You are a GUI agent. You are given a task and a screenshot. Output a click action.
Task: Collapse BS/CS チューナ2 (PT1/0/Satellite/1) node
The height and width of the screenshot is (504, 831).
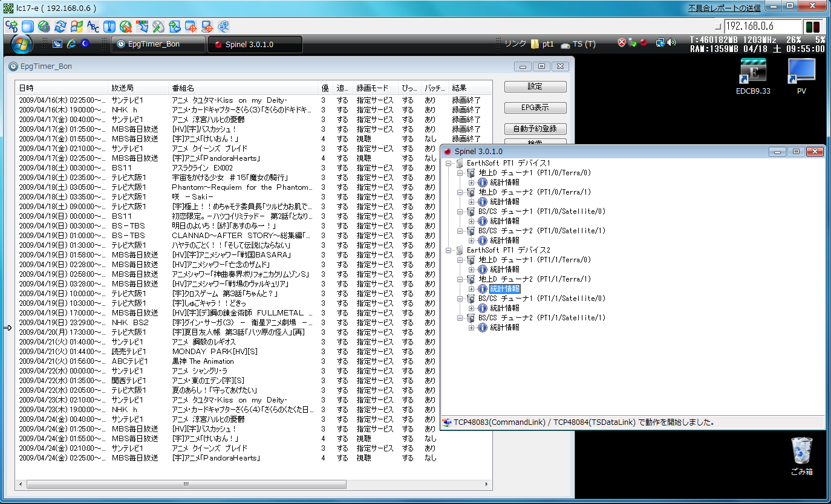click(x=461, y=231)
